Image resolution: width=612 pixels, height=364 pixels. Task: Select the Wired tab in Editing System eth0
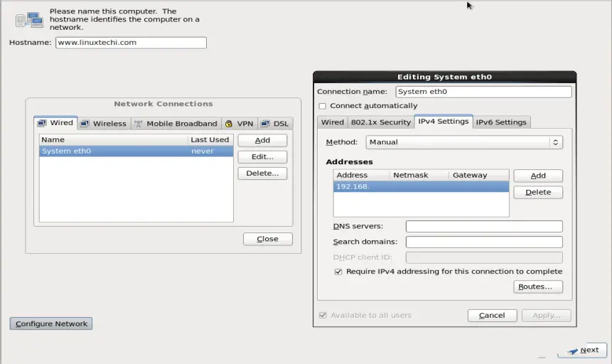[x=332, y=122]
